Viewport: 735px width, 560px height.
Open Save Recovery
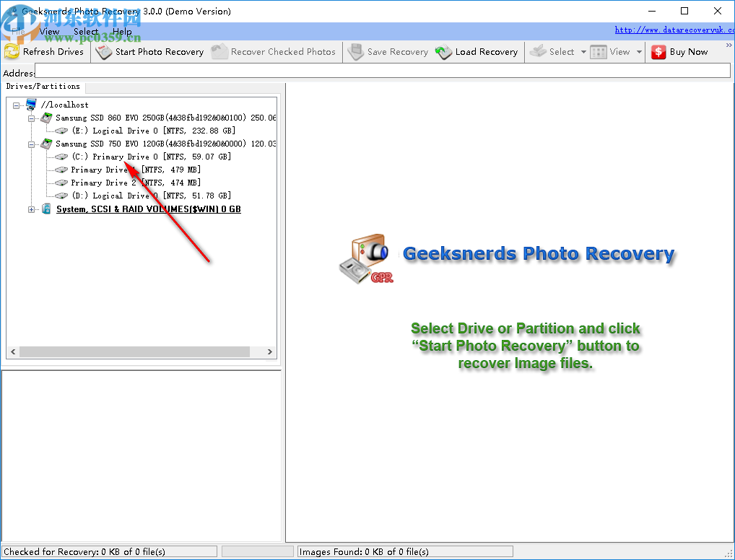pos(355,51)
